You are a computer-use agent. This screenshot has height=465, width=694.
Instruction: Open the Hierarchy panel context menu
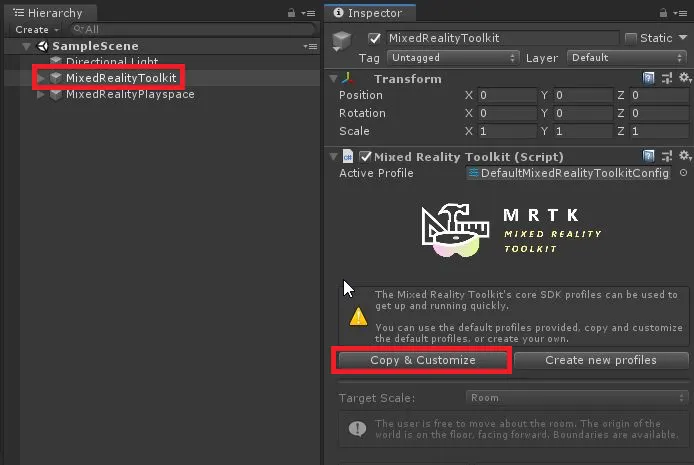click(308, 13)
